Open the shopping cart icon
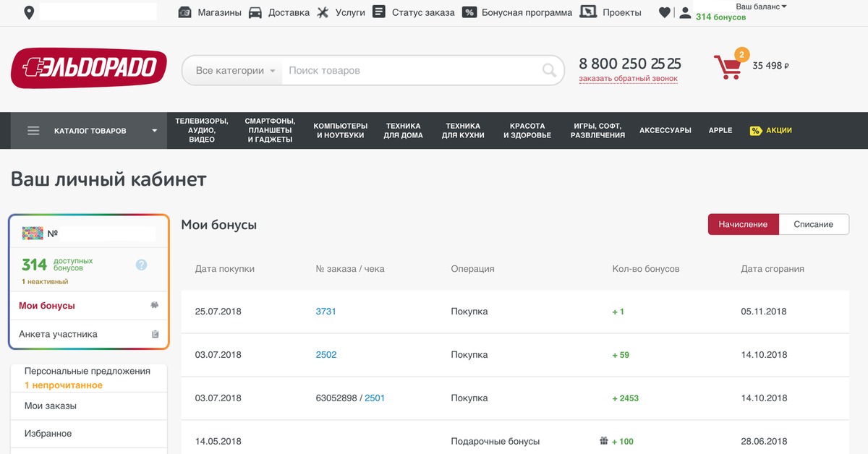 (x=728, y=67)
